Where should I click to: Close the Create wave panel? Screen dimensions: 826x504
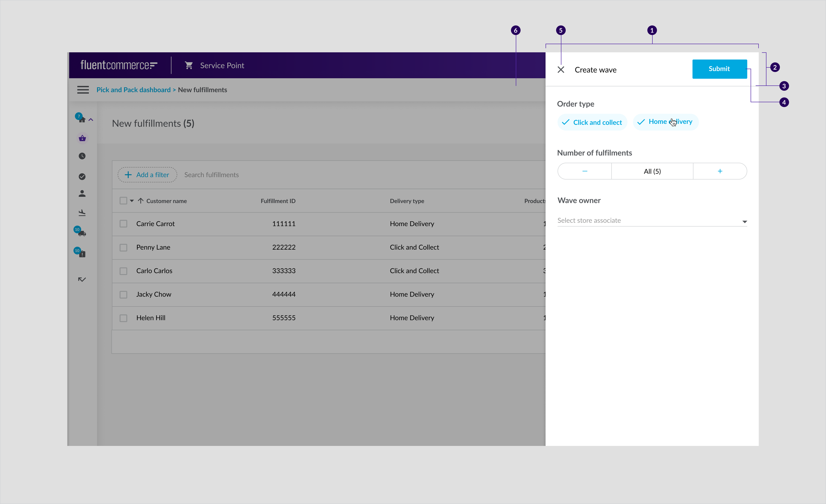pos(560,70)
